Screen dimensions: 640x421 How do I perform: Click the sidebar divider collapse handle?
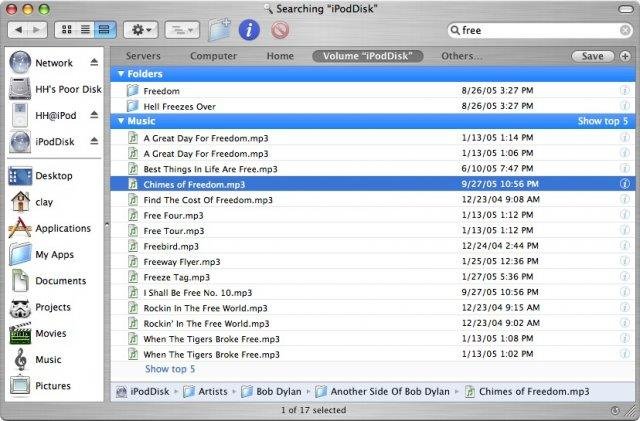107,224
